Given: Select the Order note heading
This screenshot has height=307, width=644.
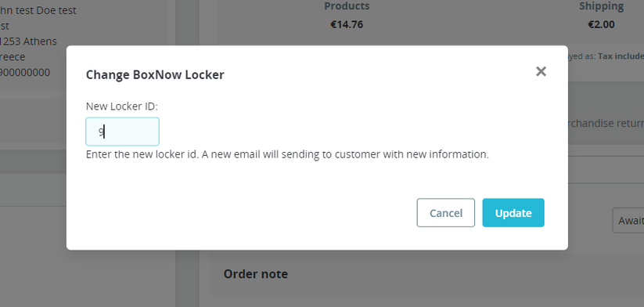Looking at the screenshot, I should pyautogui.click(x=255, y=274).
